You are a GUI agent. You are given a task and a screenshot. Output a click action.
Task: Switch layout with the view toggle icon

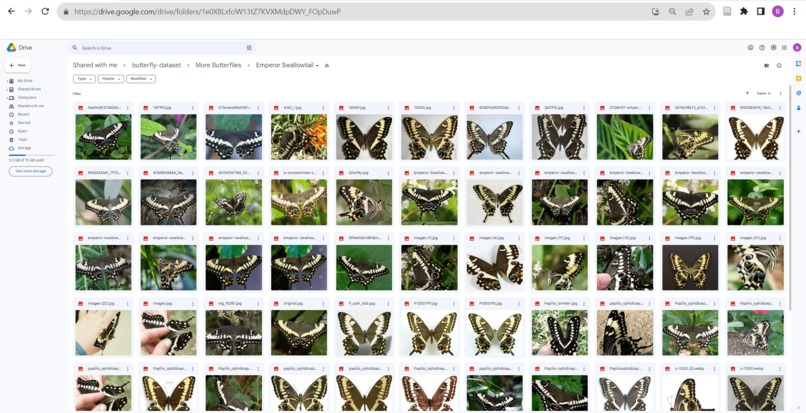(x=766, y=65)
